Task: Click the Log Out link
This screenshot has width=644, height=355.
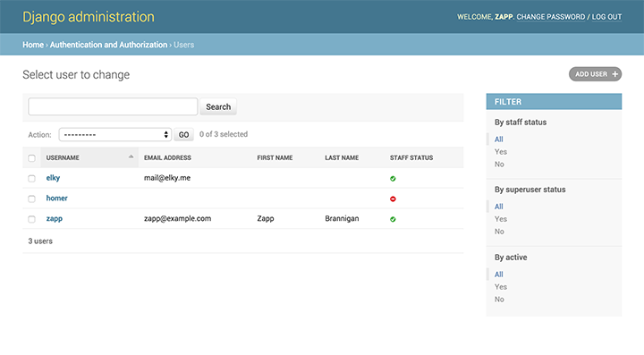Action: point(606,17)
